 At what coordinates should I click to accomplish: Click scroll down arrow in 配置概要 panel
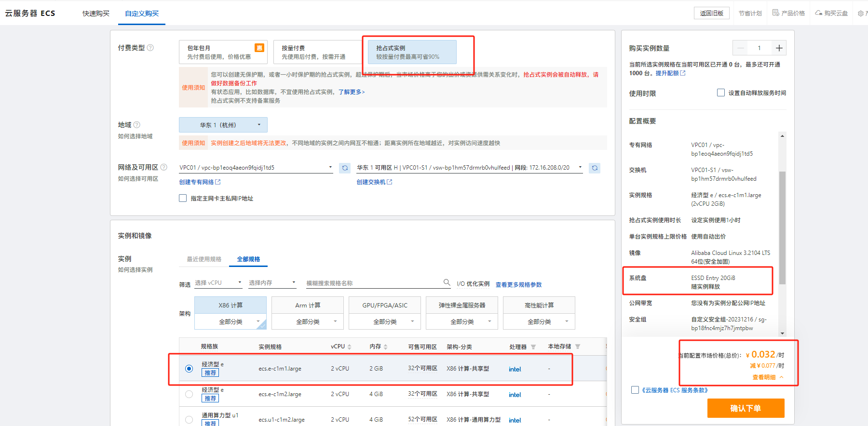782,333
